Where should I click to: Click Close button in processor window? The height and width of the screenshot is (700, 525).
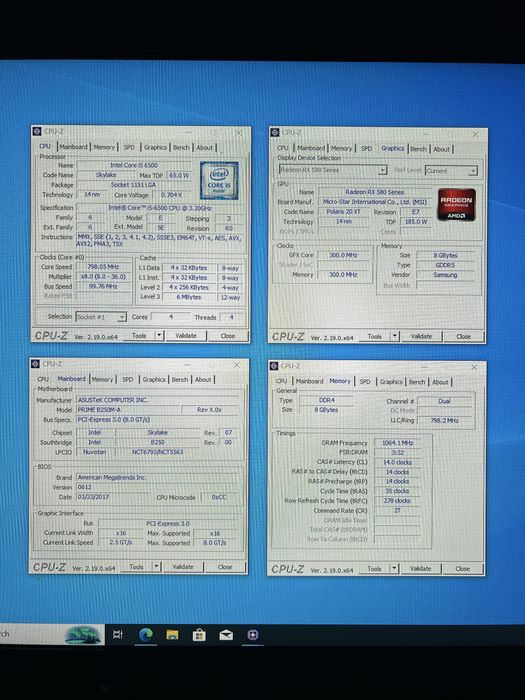(x=228, y=336)
